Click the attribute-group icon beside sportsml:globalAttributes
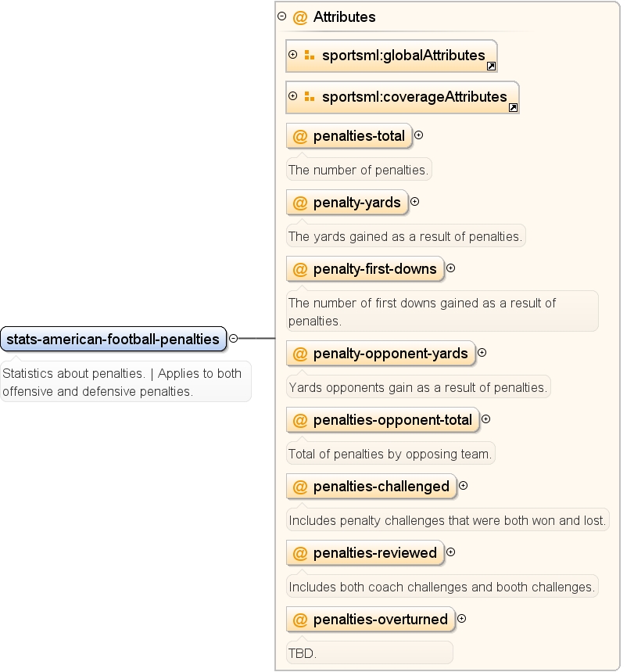Viewport: 634px width, 672px height. [310, 55]
